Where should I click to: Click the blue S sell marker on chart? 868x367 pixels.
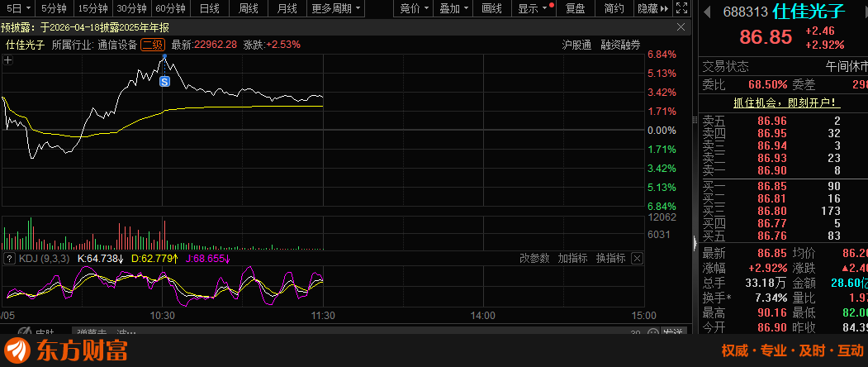[x=164, y=82]
